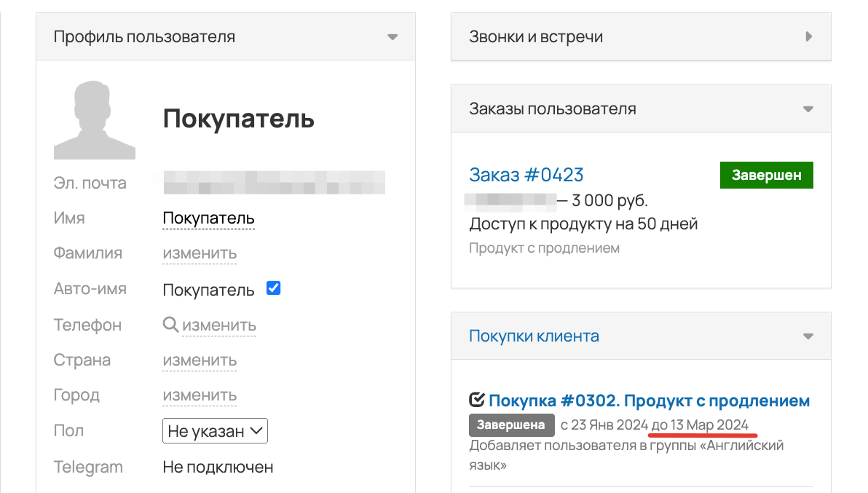Expand the Звонки и встречи panel arrow
Viewport: 868px width, 493px height.
[x=809, y=36]
